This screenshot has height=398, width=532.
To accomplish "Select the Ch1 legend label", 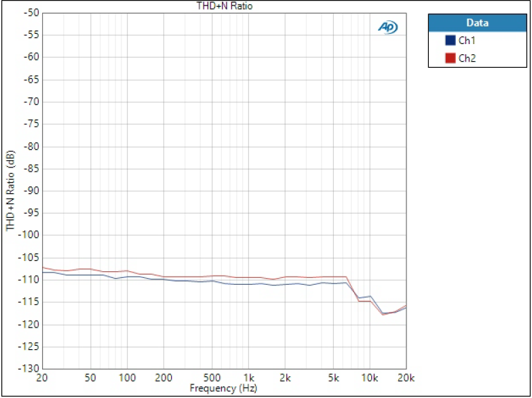I will [467, 41].
